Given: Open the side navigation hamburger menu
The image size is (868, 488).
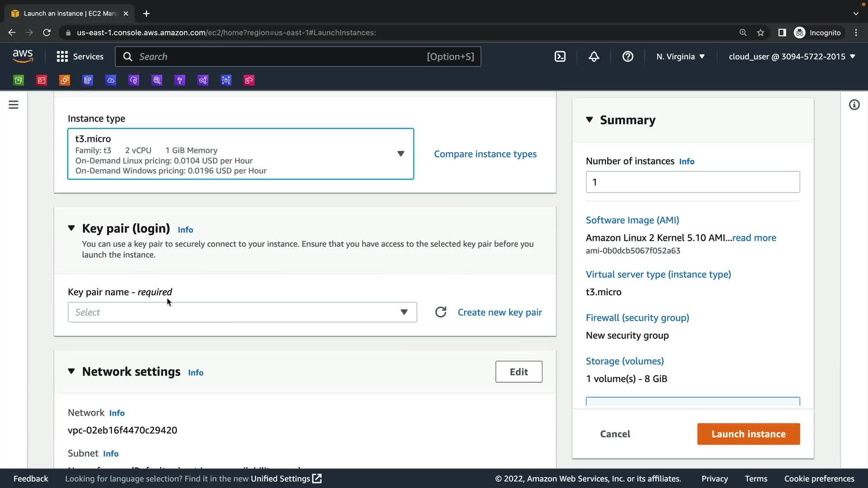Looking at the screenshot, I should coord(14,105).
